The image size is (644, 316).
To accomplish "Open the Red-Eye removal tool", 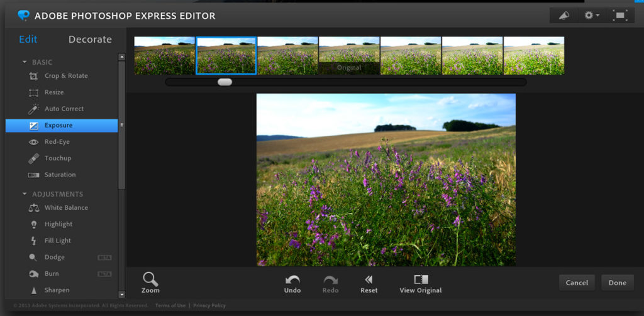I will (33, 142).
